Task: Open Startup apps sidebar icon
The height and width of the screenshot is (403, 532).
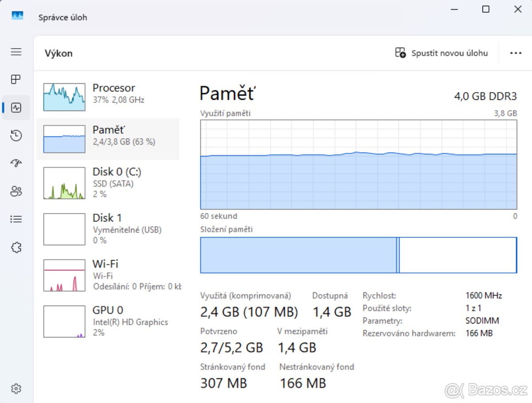Action: pyautogui.click(x=16, y=163)
